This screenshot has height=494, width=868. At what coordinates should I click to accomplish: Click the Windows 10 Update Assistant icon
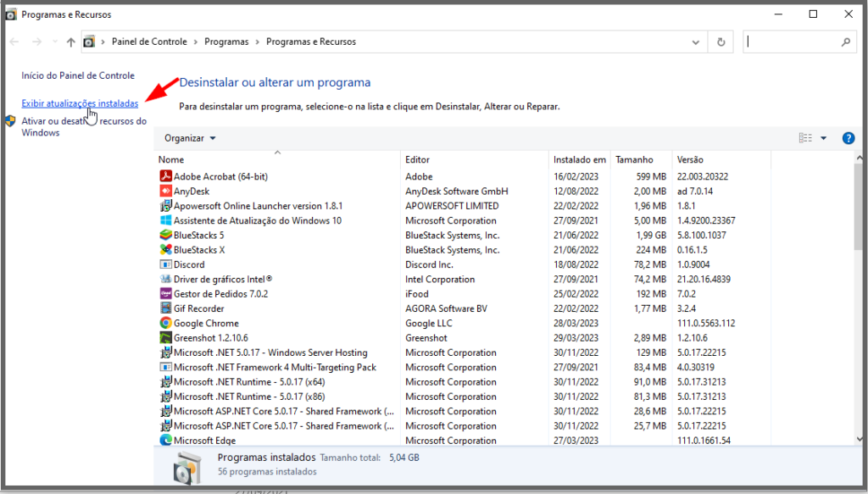165,220
